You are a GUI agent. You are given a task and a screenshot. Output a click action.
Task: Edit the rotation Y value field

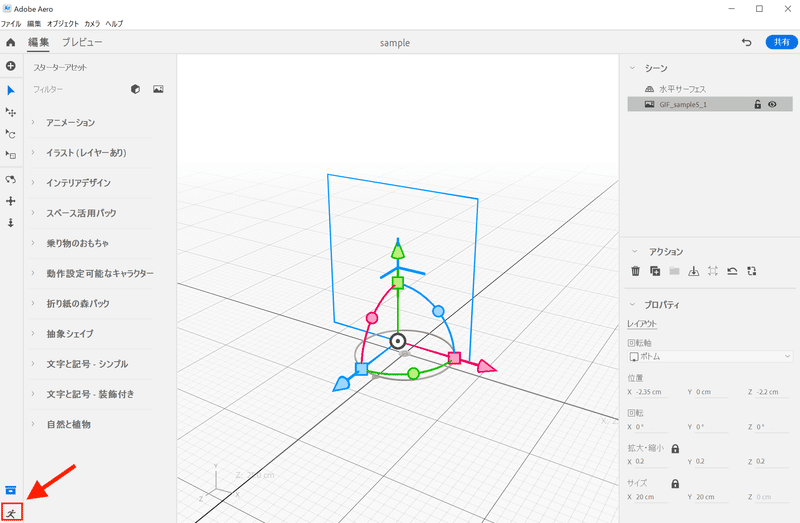pyautogui.click(x=712, y=427)
